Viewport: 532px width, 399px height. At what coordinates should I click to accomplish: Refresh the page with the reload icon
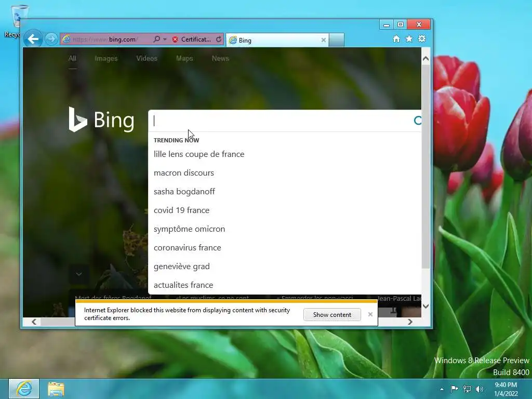pyautogui.click(x=219, y=39)
